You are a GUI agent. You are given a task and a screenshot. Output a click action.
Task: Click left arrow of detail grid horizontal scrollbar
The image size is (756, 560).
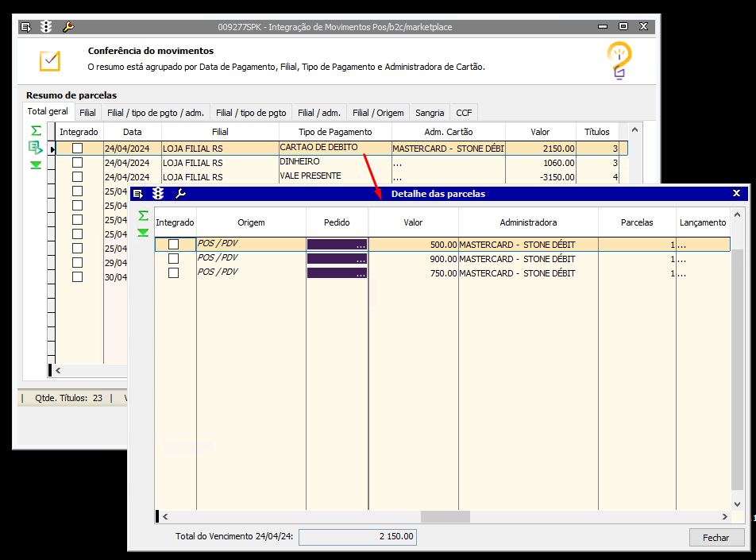pos(165,516)
